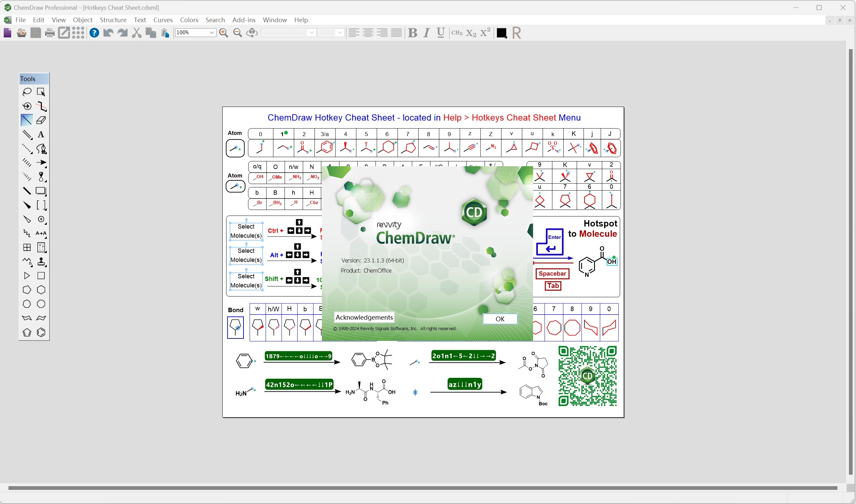Toggle Underline text formatting

click(441, 33)
